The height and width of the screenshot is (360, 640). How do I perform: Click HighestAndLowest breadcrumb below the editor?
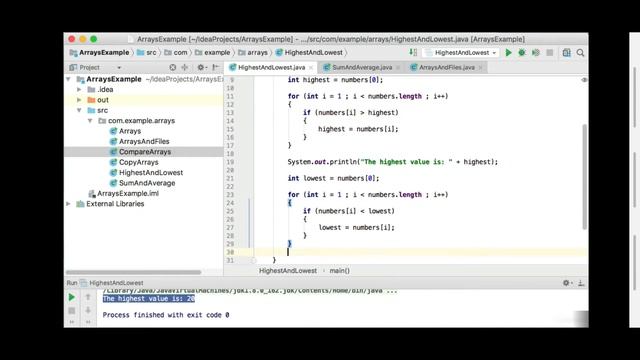coord(288,271)
